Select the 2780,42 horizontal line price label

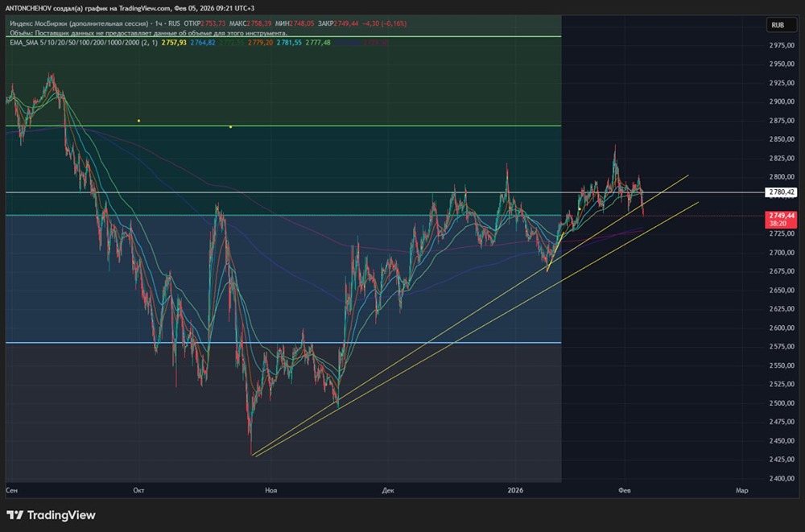(782, 192)
